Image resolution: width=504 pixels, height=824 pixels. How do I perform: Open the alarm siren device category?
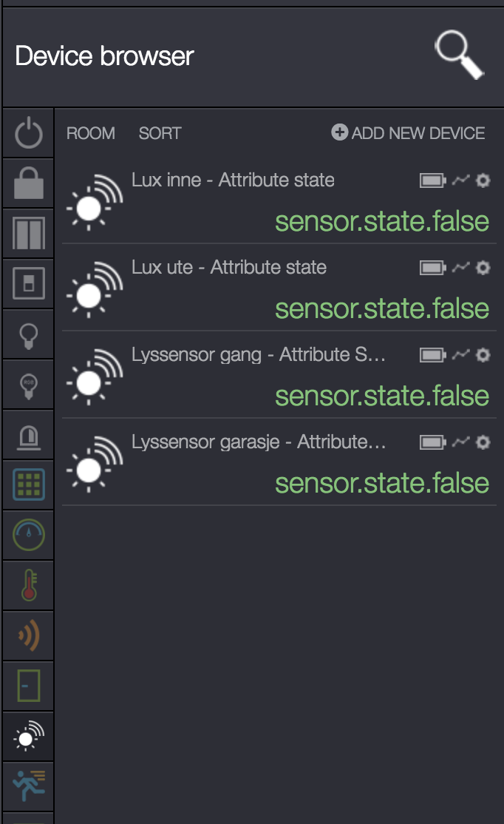click(29, 436)
